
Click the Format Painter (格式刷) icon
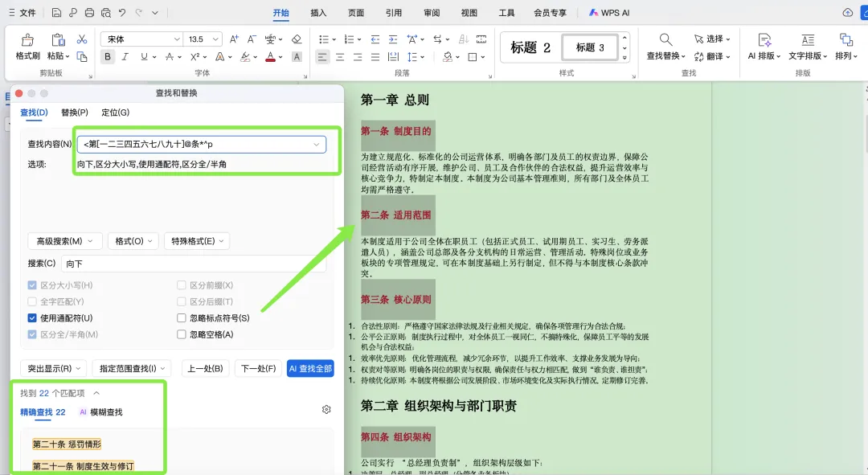pyautogui.click(x=27, y=47)
